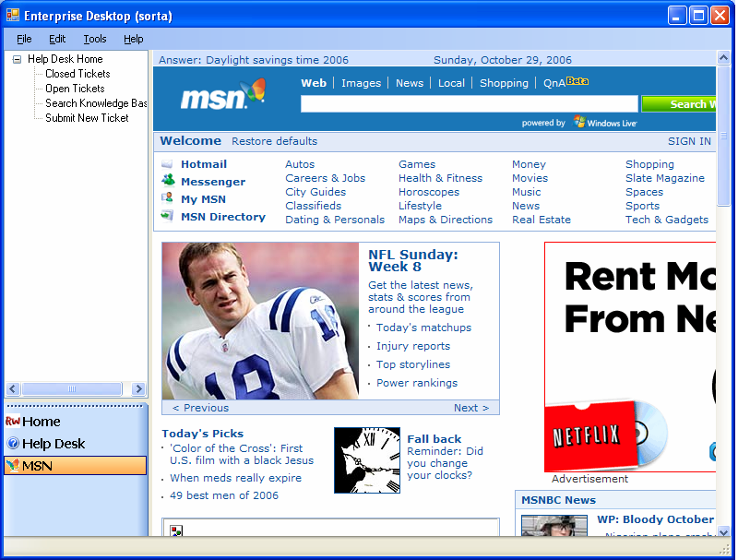The height and width of the screenshot is (560, 738).
Task: Click the MSN search input field
Action: (469, 104)
